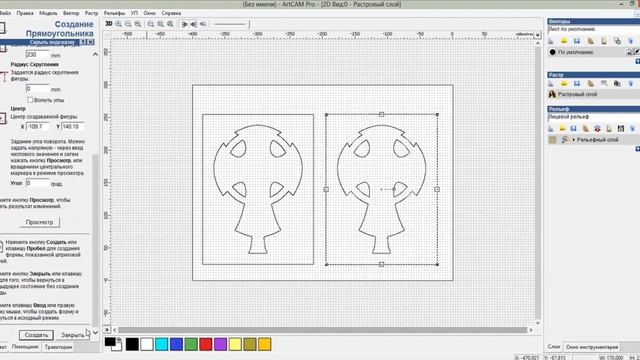640x360 pixels.
Task: Open the Справка menu
Action: click(x=171, y=13)
